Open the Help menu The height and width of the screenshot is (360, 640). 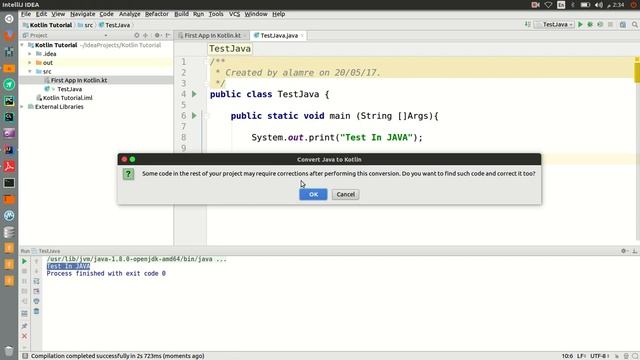pos(278,14)
